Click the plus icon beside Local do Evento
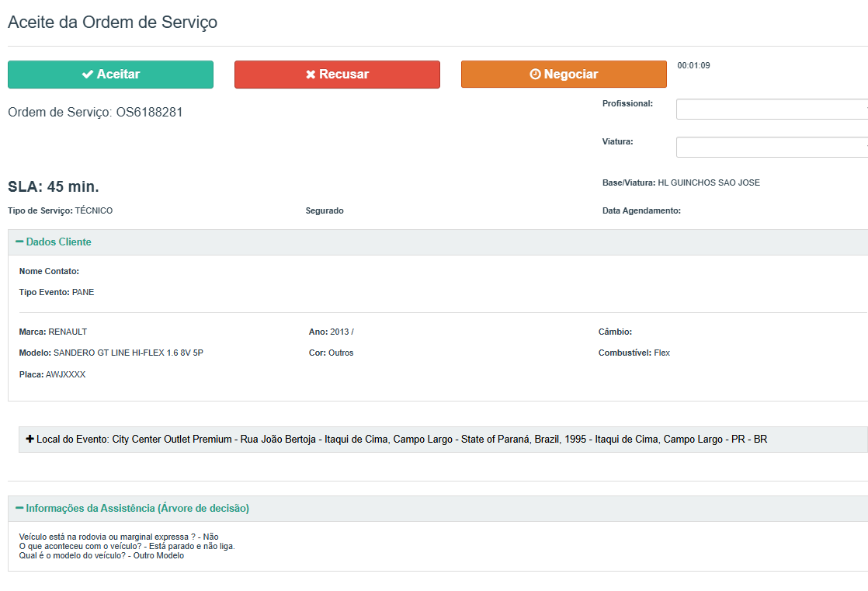Screen dimensions: 868x591 30,440
